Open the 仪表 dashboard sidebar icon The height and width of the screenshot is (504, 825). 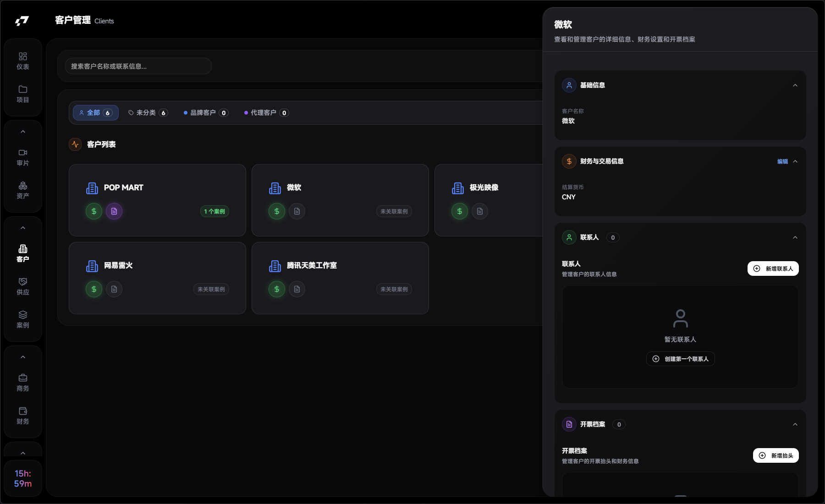(23, 61)
